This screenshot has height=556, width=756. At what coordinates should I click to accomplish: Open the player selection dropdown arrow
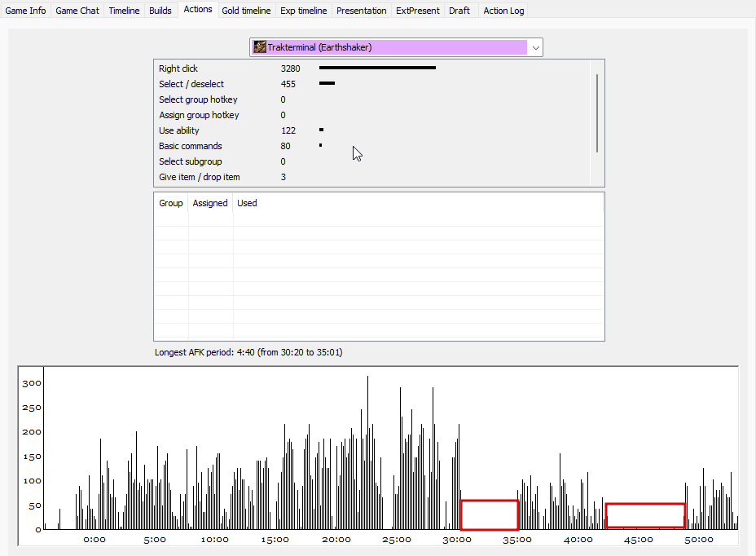[x=536, y=47]
